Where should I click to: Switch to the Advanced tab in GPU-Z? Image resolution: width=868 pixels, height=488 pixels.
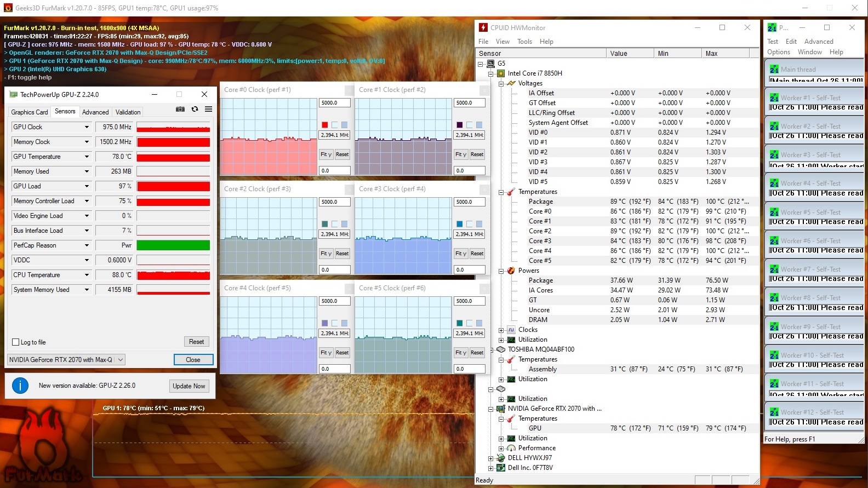tap(95, 112)
